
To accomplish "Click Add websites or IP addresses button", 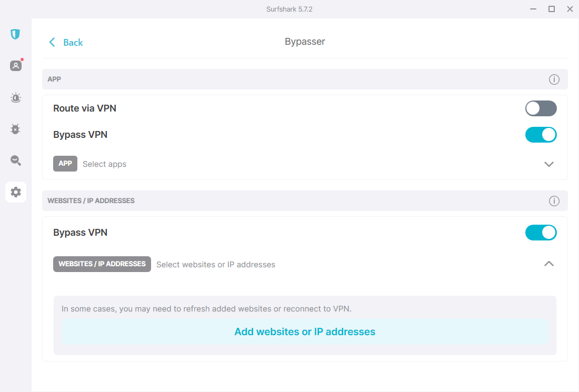I will click(x=305, y=332).
